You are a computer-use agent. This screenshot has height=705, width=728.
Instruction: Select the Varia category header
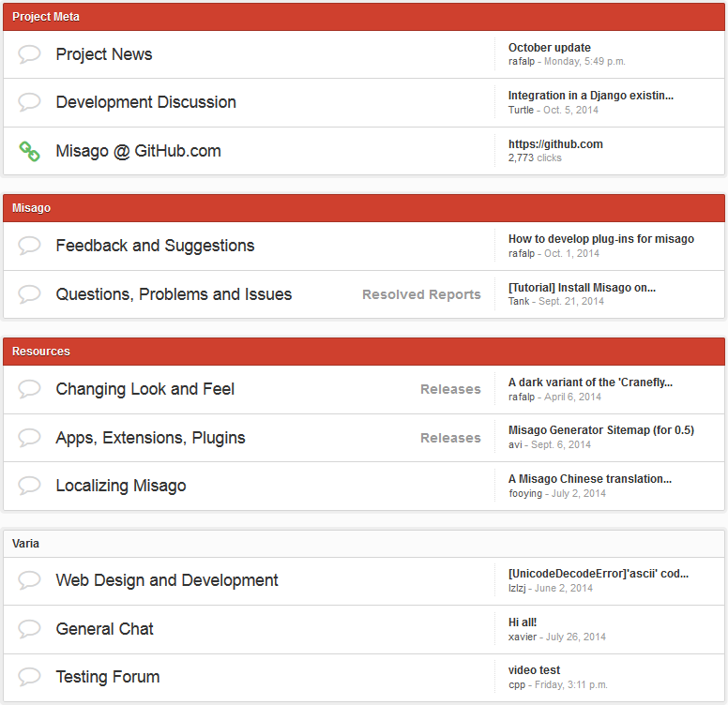pos(26,544)
